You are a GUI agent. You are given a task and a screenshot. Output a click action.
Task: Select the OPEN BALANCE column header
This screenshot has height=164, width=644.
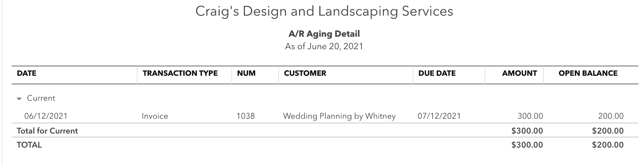click(x=588, y=73)
